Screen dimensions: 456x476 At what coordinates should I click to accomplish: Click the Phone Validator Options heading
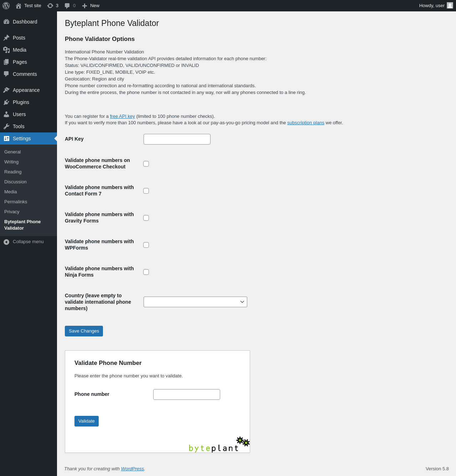click(x=100, y=39)
